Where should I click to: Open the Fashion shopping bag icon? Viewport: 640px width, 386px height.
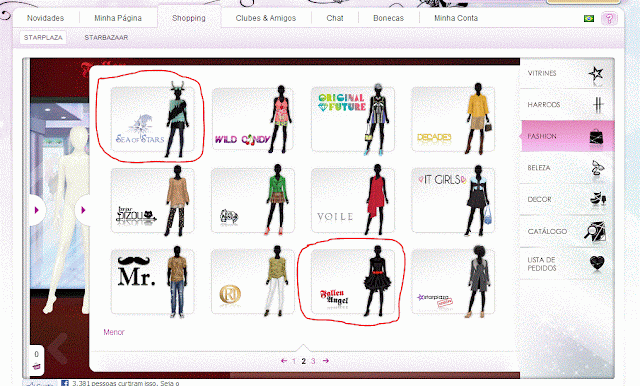pyautogui.click(x=596, y=136)
